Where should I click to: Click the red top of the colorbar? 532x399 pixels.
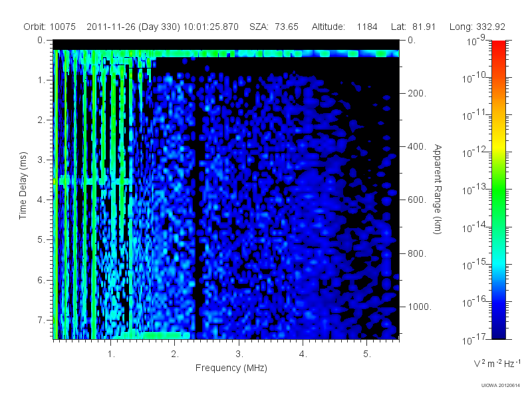click(x=498, y=46)
